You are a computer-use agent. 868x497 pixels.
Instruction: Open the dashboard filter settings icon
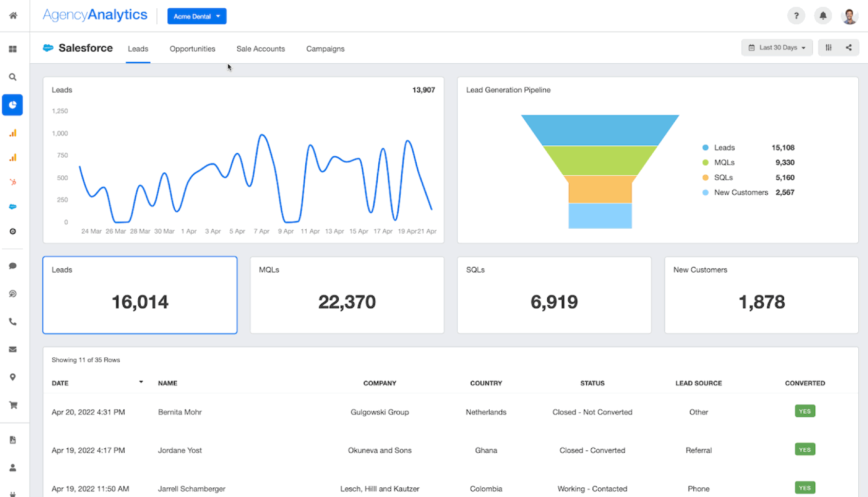click(x=829, y=47)
